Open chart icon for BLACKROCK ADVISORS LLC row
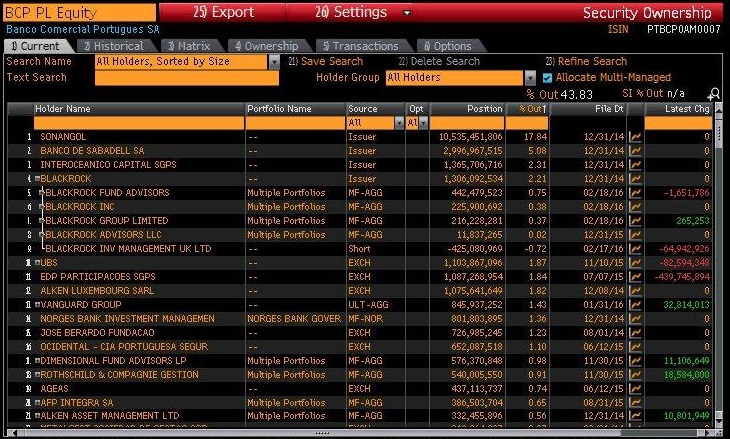The height and width of the screenshot is (439, 730). tap(635, 235)
